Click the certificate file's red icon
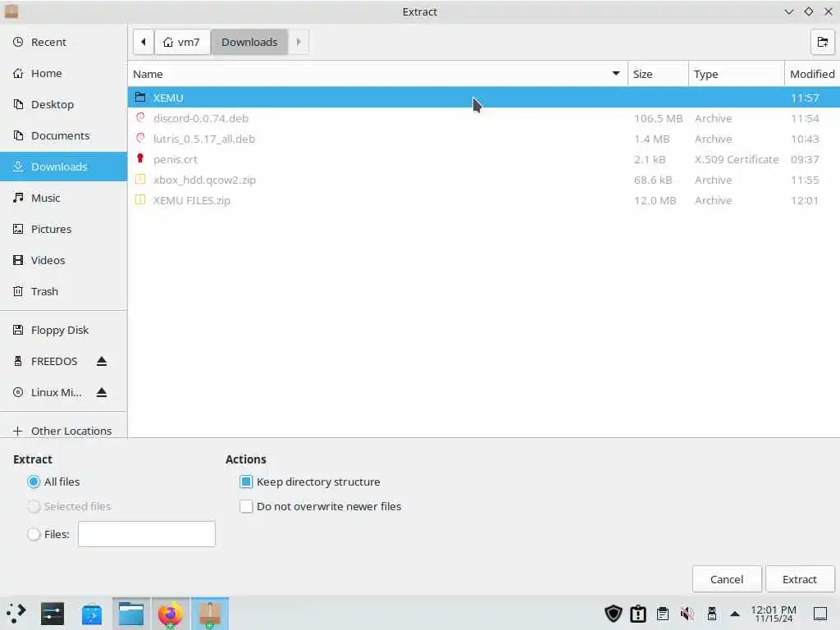840x630 pixels. (140, 158)
